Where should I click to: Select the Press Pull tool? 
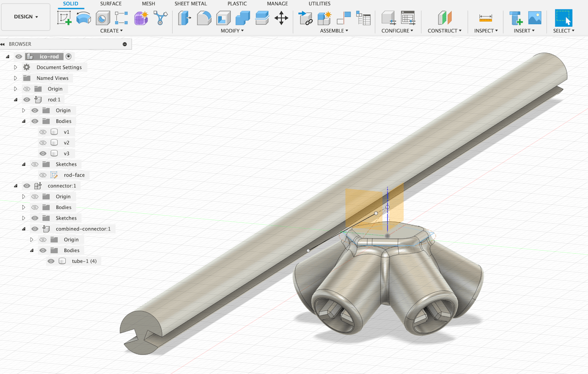coord(185,18)
